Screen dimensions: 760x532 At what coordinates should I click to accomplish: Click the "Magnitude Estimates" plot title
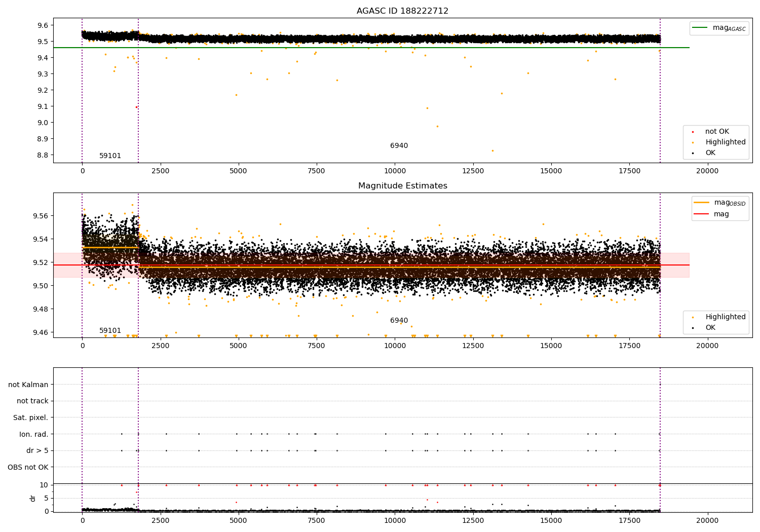pyautogui.click(x=402, y=186)
